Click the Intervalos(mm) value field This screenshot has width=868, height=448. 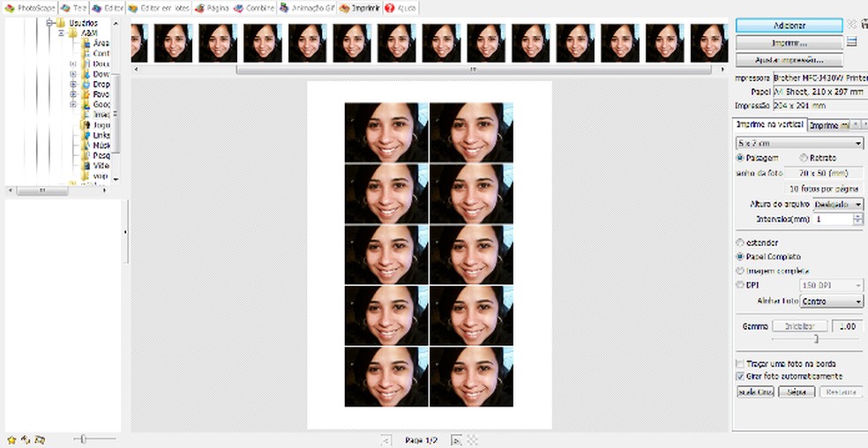tap(833, 220)
